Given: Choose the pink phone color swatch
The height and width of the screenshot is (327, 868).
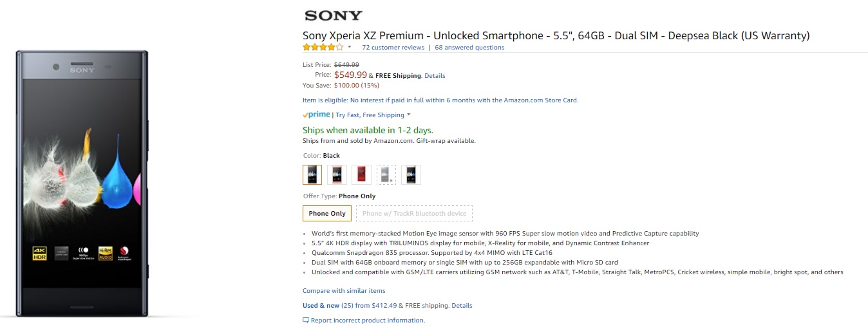Looking at the screenshot, I should [x=337, y=174].
